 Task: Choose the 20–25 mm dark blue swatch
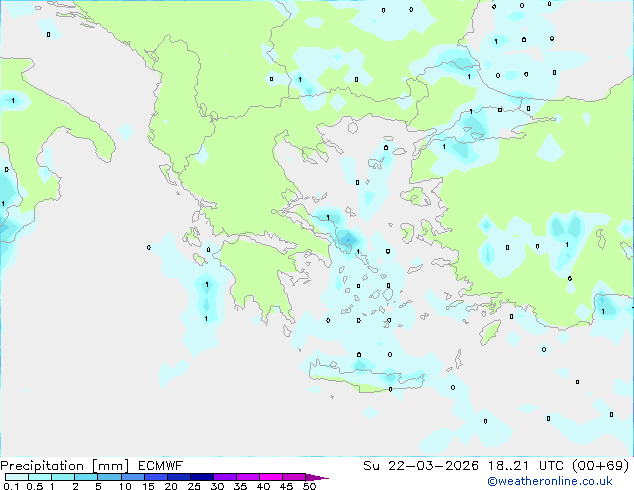pyautogui.click(x=179, y=477)
